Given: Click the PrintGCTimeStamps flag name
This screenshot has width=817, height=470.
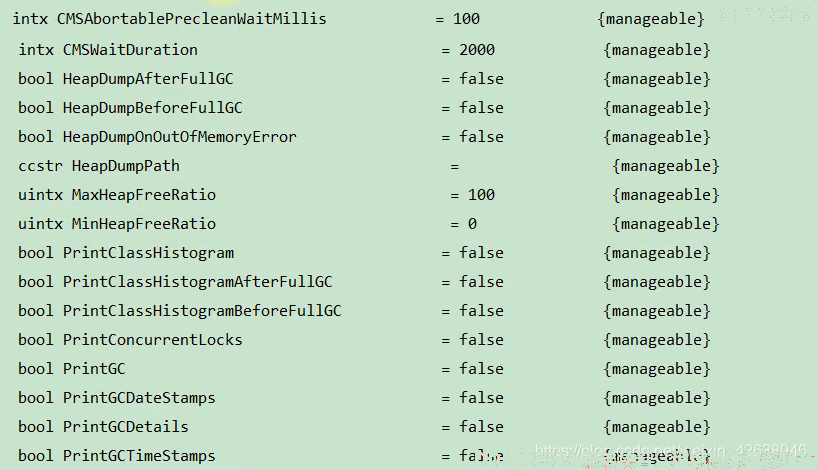Looking at the screenshot, I should click(139, 456).
